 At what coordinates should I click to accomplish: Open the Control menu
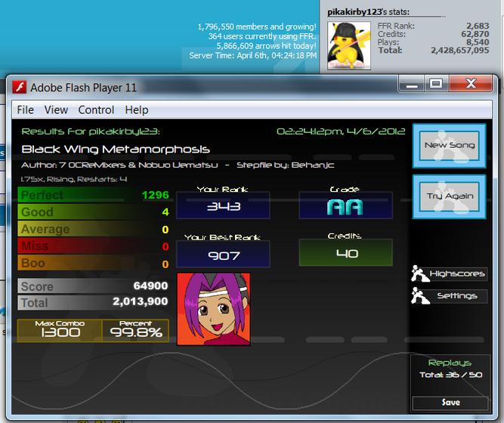click(96, 110)
